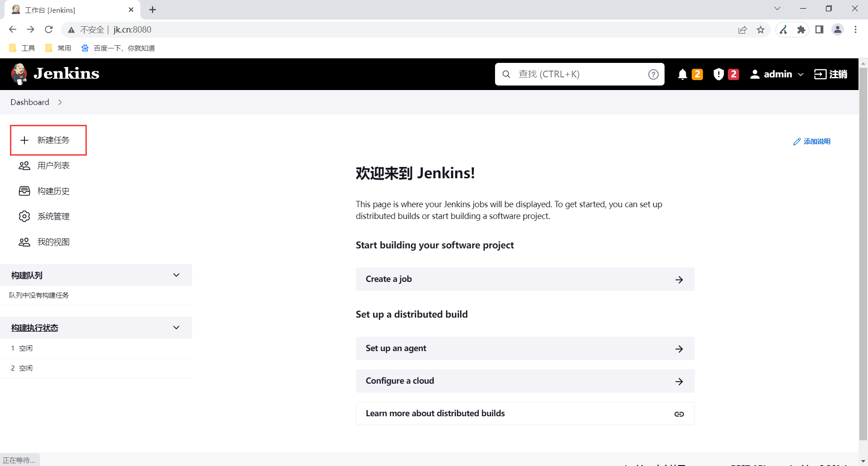Click the Dashboard breadcrumb link
Image resolution: width=868 pixels, height=466 pixels.
point(30,102)
